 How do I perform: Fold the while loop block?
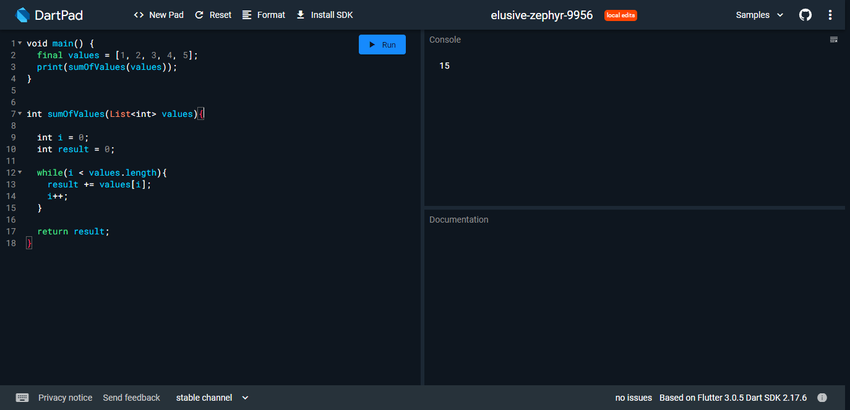click(19, 173)
